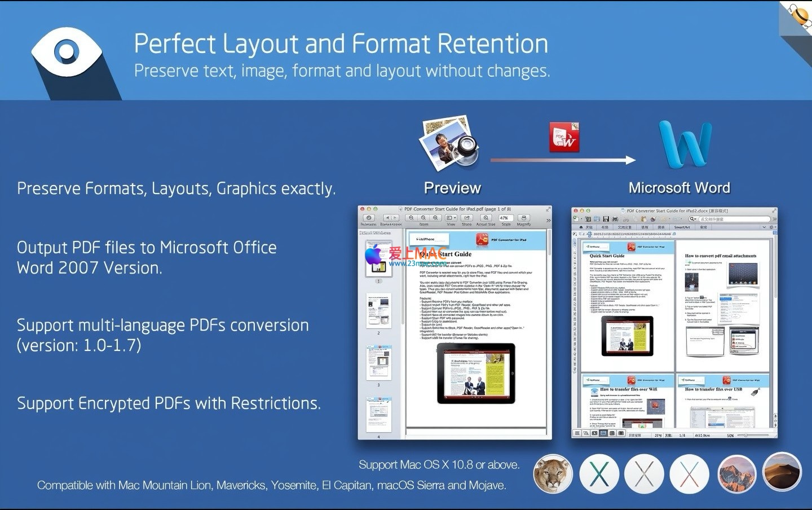This screenshot has height=510, width=812.
Task: Click the macOS Mojave desert icon
Action: pos(782,473)
